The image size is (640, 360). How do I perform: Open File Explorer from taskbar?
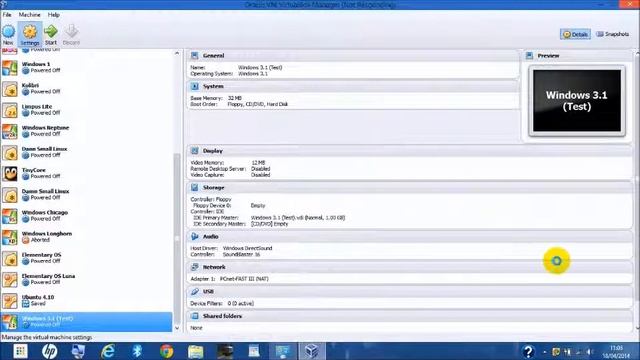pos(196,351)
